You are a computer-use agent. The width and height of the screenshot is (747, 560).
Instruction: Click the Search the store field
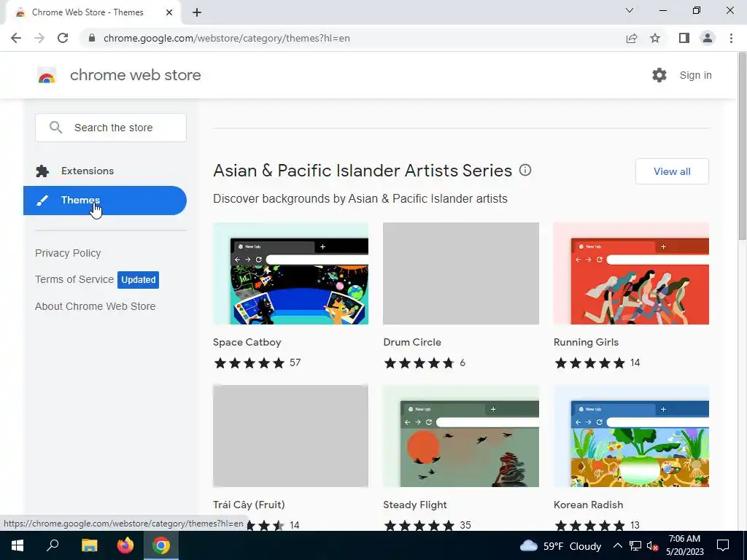coord(111,128)
